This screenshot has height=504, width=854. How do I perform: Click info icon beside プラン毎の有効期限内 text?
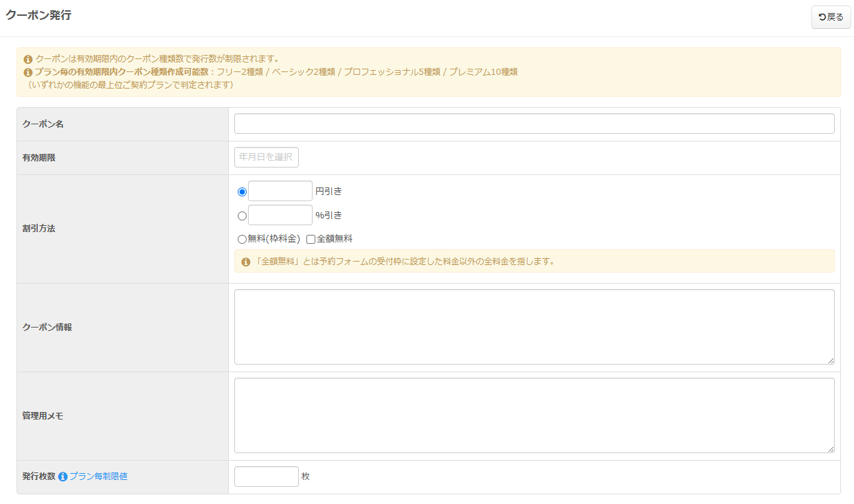pos(28,72)
